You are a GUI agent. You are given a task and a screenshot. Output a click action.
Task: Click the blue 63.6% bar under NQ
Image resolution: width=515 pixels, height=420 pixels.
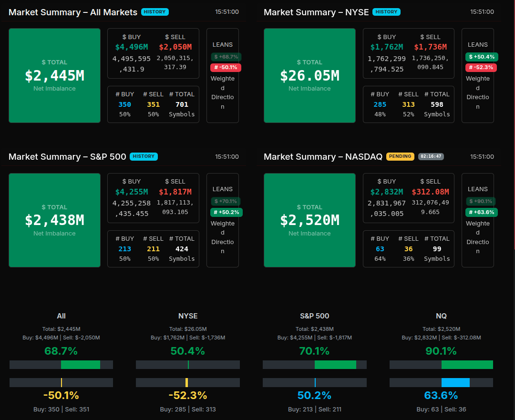(x=455, y=382)
